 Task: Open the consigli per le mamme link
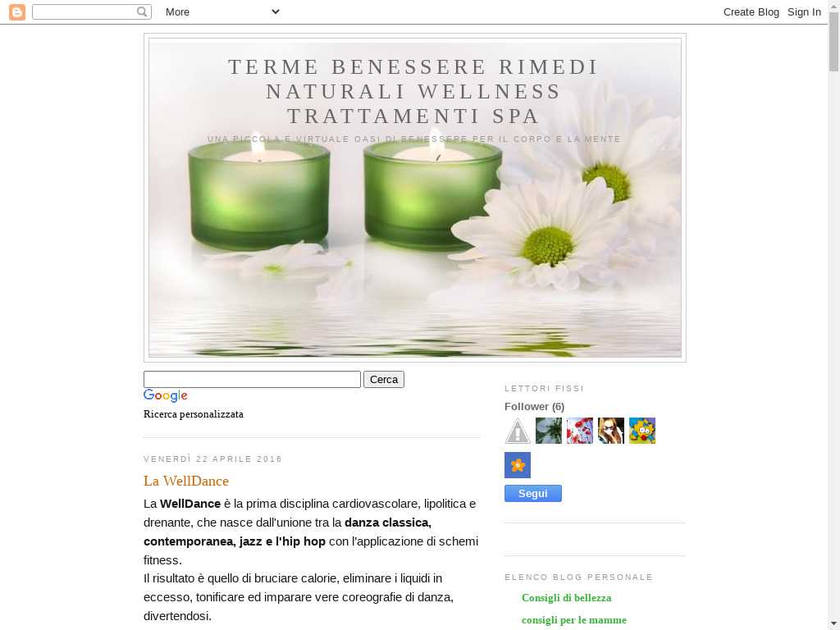click(573, 620)
